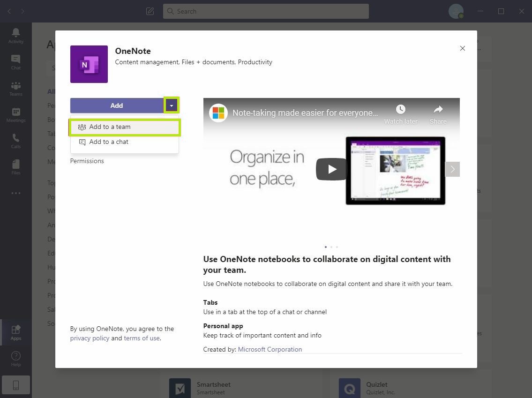The height and width of the screenshot is (398, 532).
Task: Click the Quizlet app title
Action: click(376, 384)
